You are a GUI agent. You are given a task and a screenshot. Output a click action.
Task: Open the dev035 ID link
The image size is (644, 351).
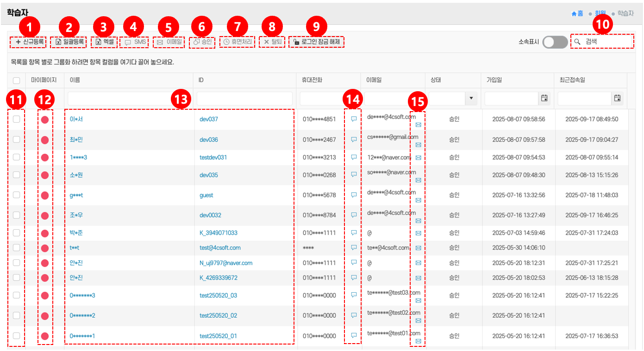pyautogui.click(x=209, y=175)
